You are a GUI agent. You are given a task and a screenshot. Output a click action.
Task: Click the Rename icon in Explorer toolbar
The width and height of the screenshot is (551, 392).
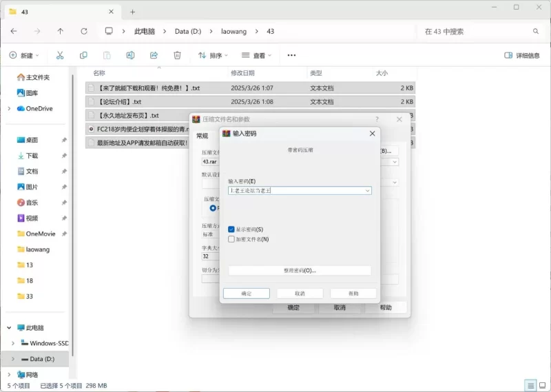tap(130, 55)
